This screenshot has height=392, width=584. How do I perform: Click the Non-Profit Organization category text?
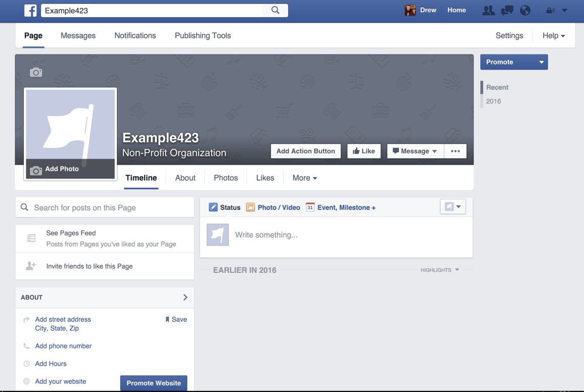[x=174, y=153]
